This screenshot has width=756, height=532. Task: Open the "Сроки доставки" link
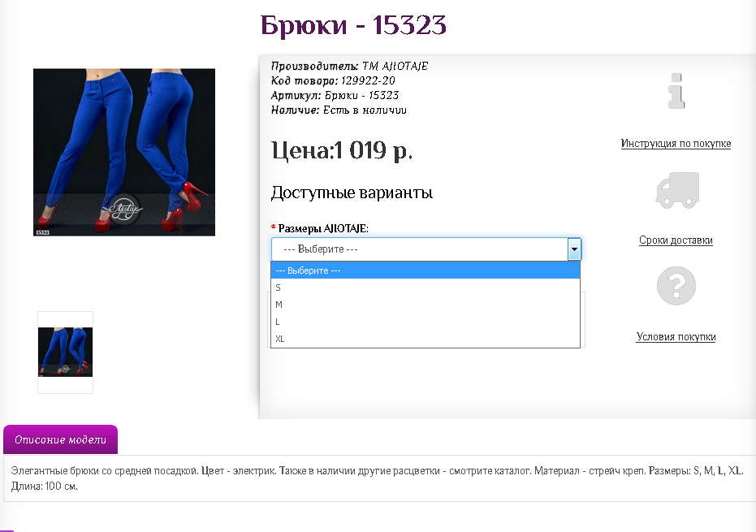click(676, 240)
